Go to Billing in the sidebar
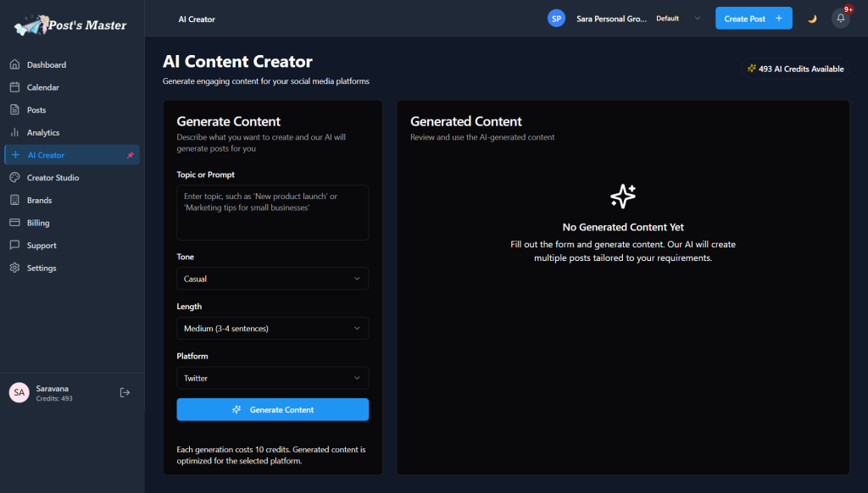The image size is (868, 493). 38,224
